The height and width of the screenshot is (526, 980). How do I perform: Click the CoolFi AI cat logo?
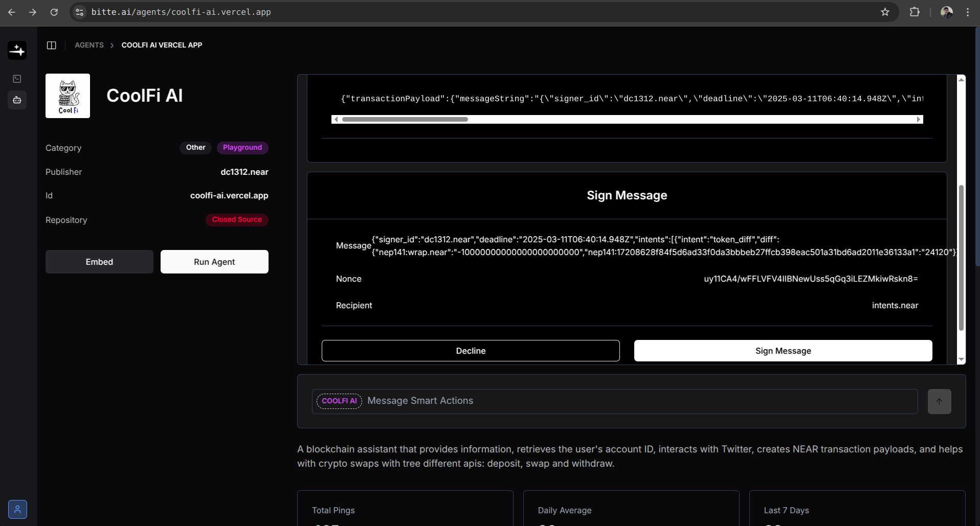(x=68, y=96)
